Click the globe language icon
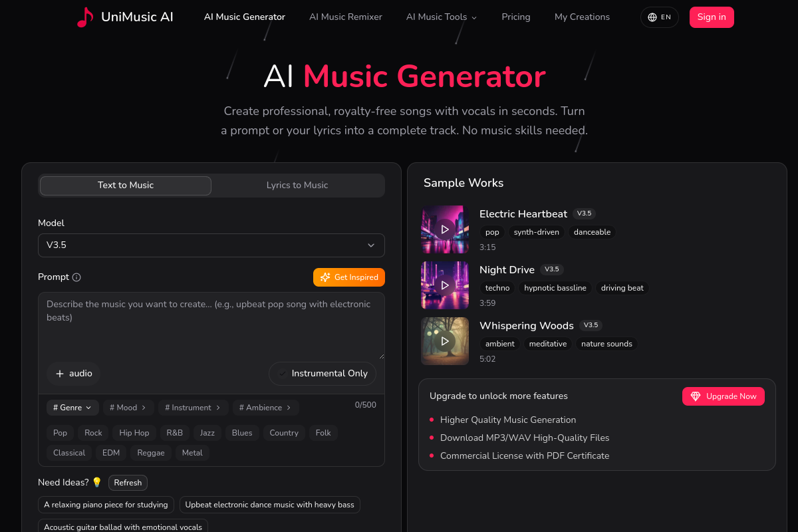The image size is (798, 532). click(x=652, y=17)
